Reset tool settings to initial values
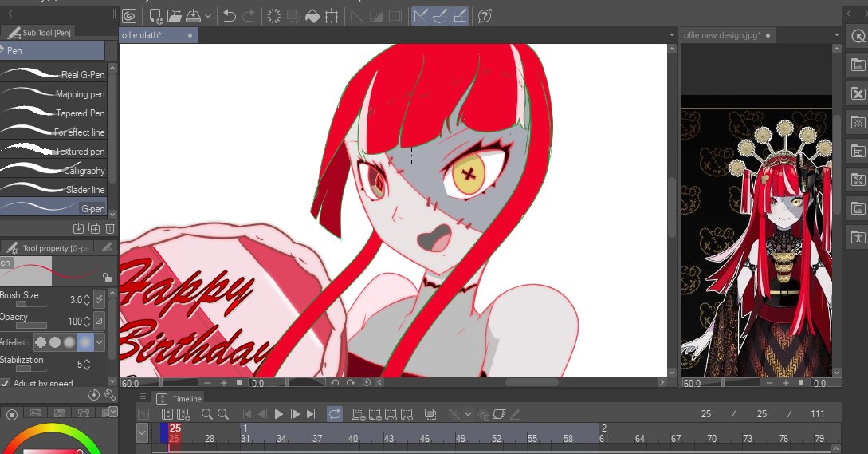Screen dimensions: 868x454 [94, 395]
